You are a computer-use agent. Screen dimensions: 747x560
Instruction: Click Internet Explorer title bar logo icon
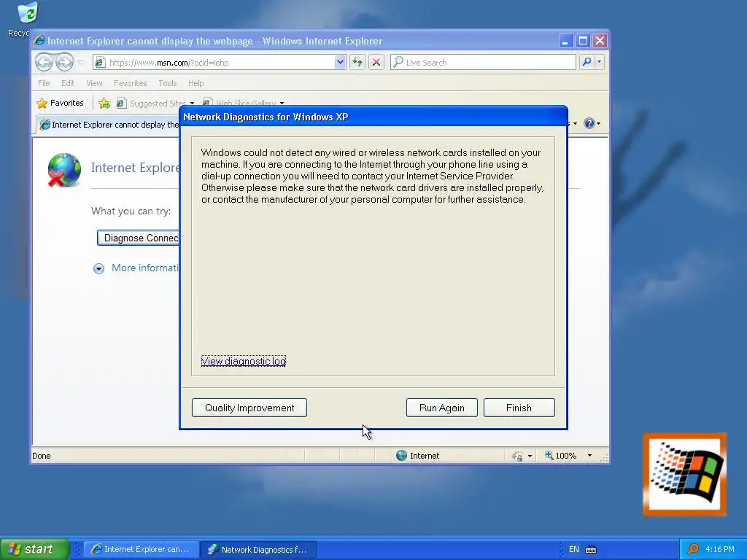[x=39, y=41]
